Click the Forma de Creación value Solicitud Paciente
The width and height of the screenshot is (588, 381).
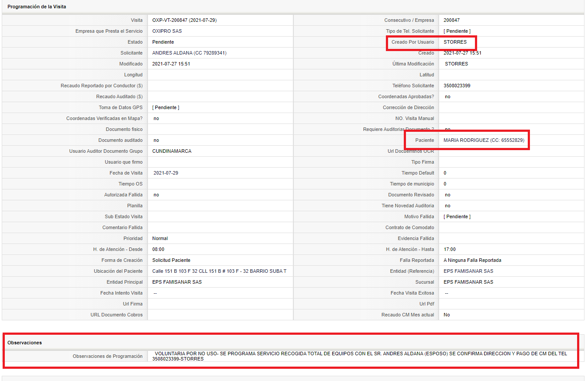click(172, 260)
